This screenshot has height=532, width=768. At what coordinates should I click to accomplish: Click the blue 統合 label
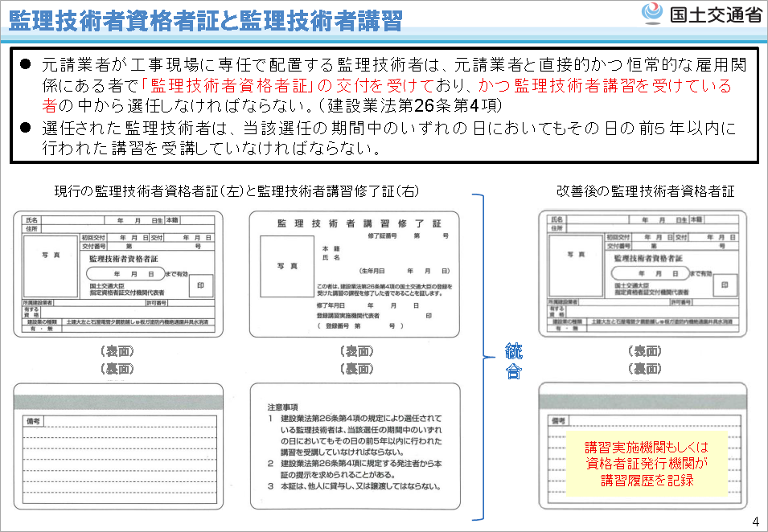(x=513, y=362)
